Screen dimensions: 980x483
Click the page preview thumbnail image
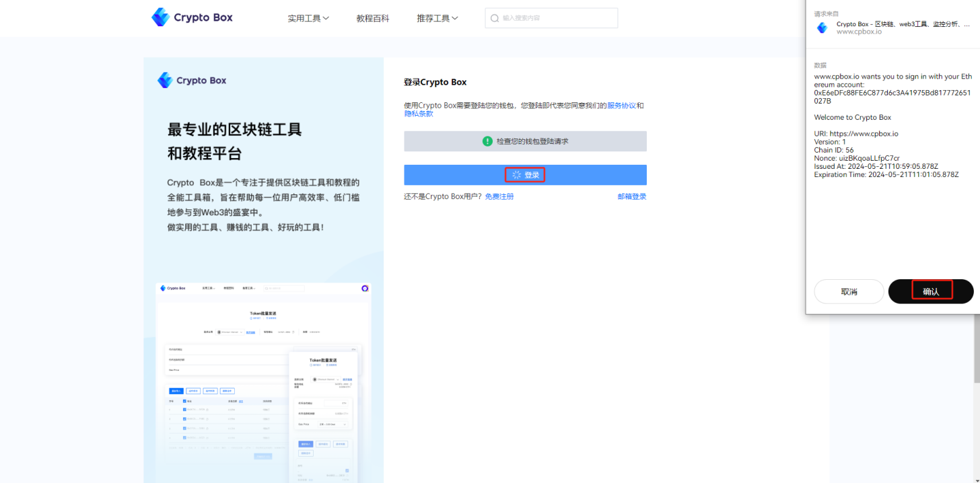click(x=263, y=382)
